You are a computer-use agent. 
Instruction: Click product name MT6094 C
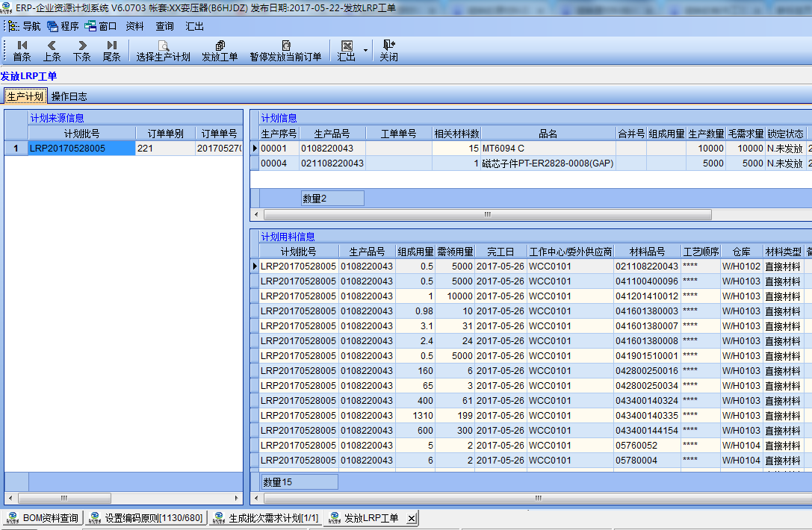[503, 149]
